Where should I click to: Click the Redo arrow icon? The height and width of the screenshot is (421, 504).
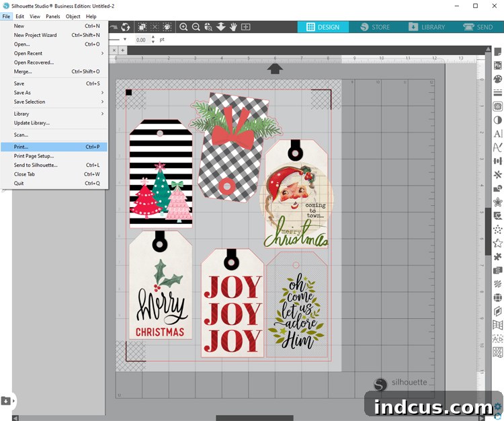[114, 27]
